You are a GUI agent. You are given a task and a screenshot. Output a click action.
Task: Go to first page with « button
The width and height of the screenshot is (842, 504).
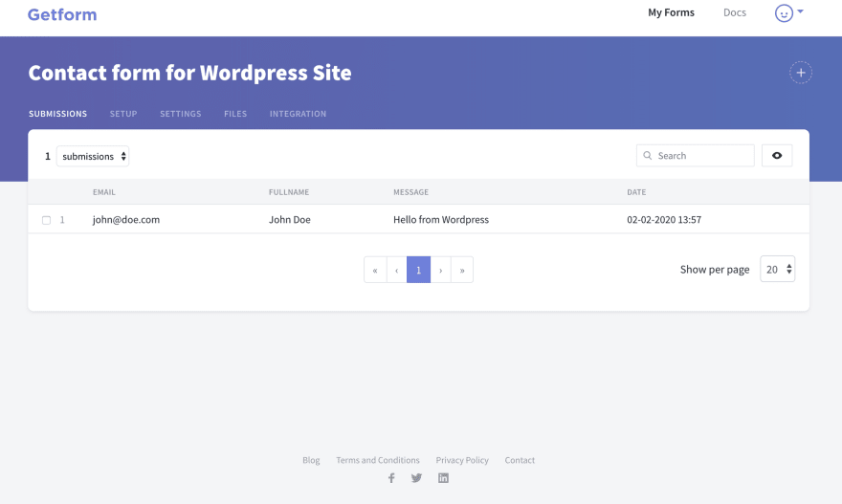coord(375,270)
